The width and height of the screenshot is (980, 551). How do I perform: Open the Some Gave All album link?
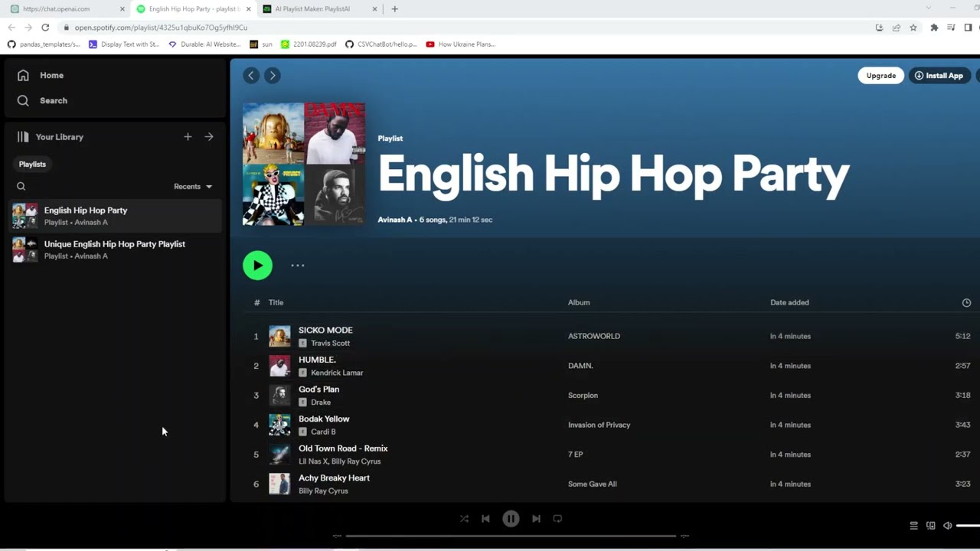point(592,484)
